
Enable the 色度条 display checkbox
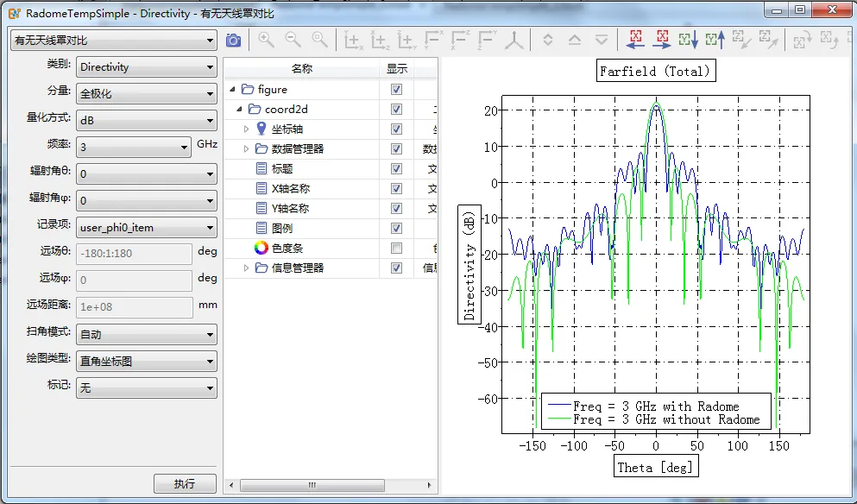click(396, 249)
